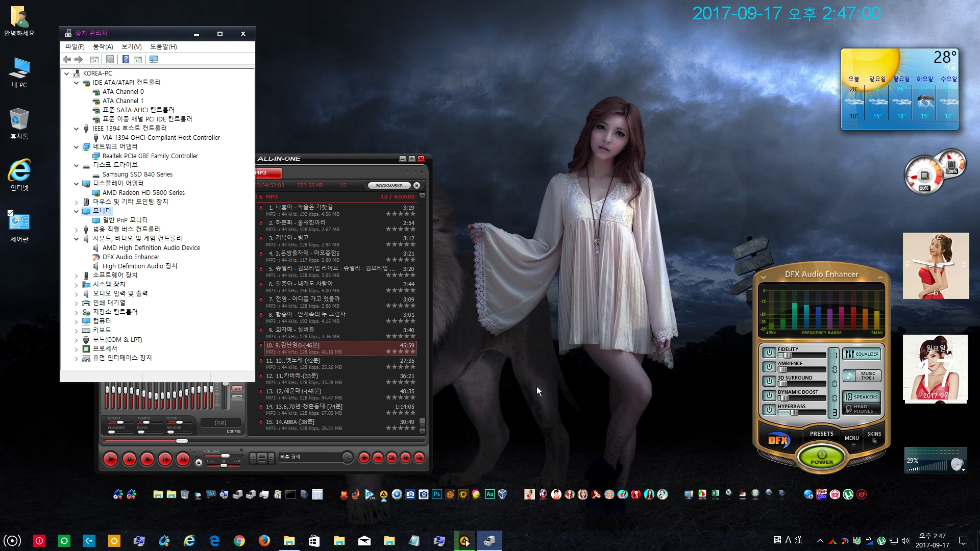The width and height of the screenshot is (980, 551).
Task: Open the 휴지통 recycle bin desktop icon
Action: (19, 124)
